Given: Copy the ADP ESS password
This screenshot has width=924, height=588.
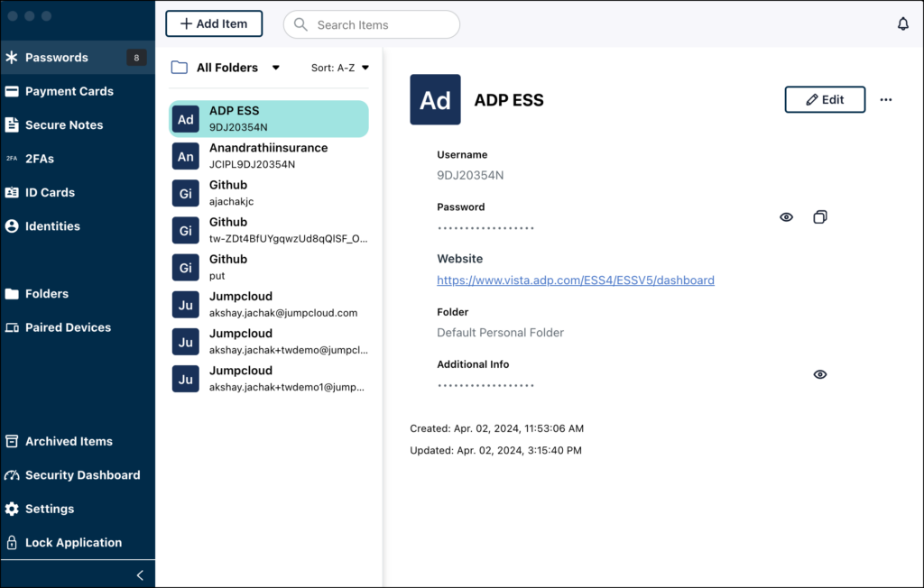Looking at the screenshot, I should pyautogui.click(x=819, y=216).
